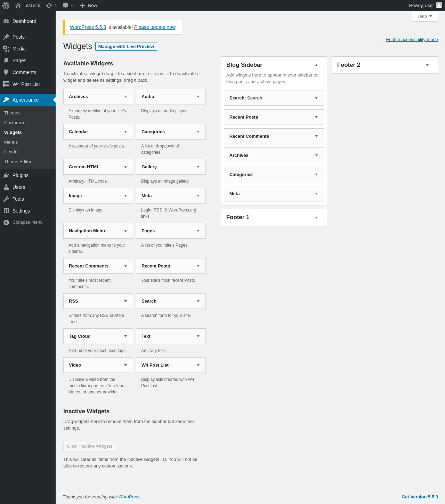445x504 pixels.
Task: Click the Posts pushpin icon
Action: (6, 37)
